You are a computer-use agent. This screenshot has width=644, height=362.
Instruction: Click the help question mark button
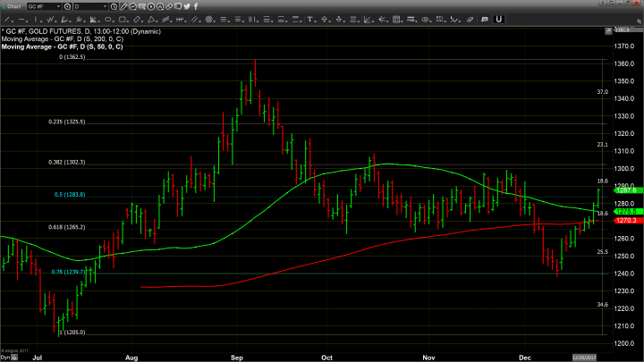pos(602,4)
